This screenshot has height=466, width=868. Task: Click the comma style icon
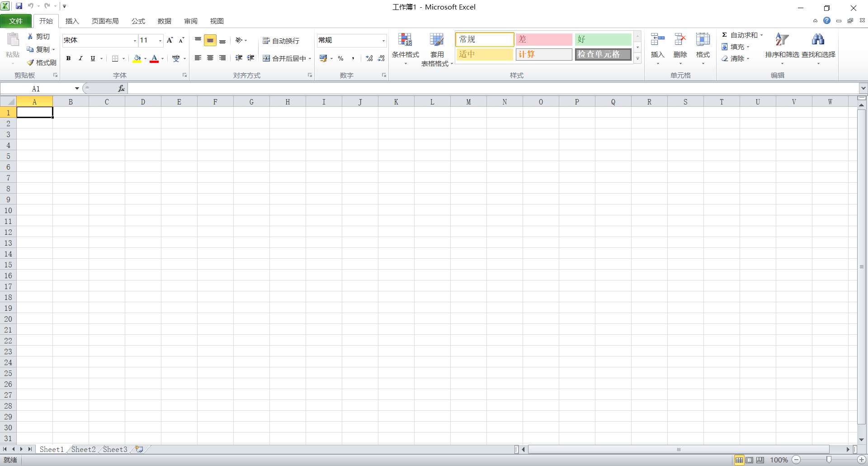tap(353, 58)
